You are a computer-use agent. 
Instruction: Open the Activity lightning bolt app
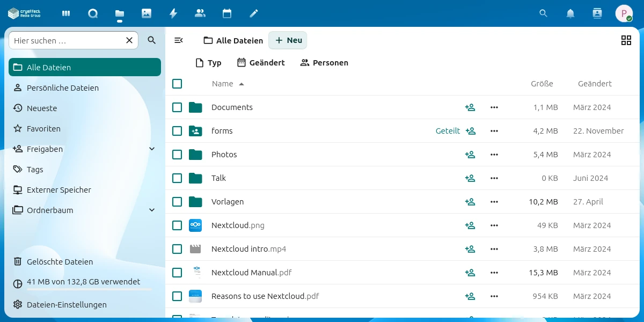(173, 13)
